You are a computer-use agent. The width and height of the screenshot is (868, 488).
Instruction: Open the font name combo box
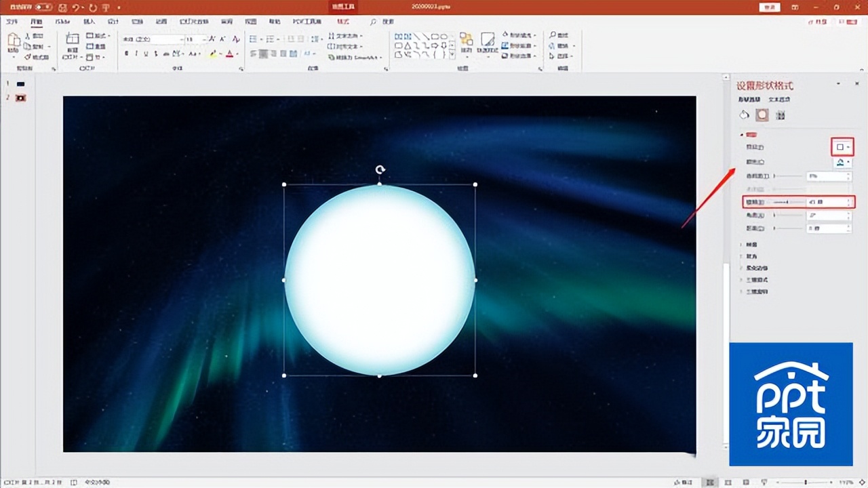click(153, 39)
